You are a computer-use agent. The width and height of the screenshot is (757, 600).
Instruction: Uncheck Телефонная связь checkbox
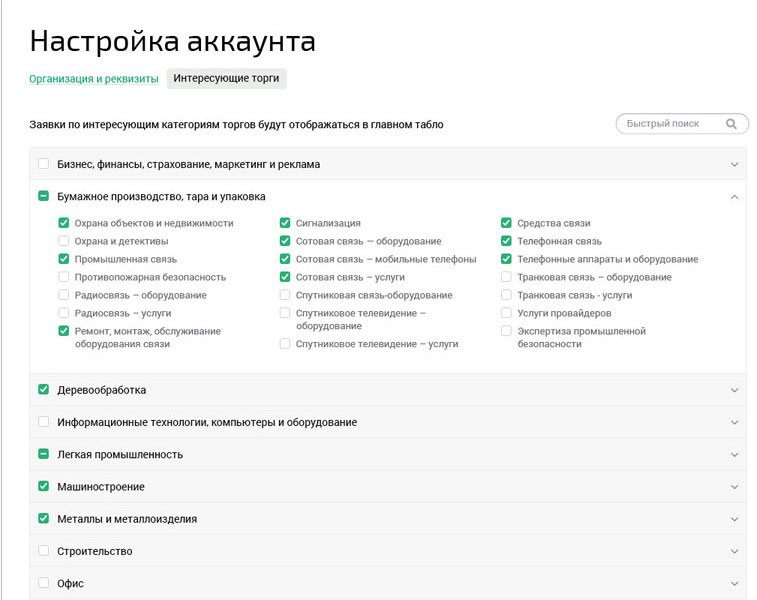coord(506,241)
